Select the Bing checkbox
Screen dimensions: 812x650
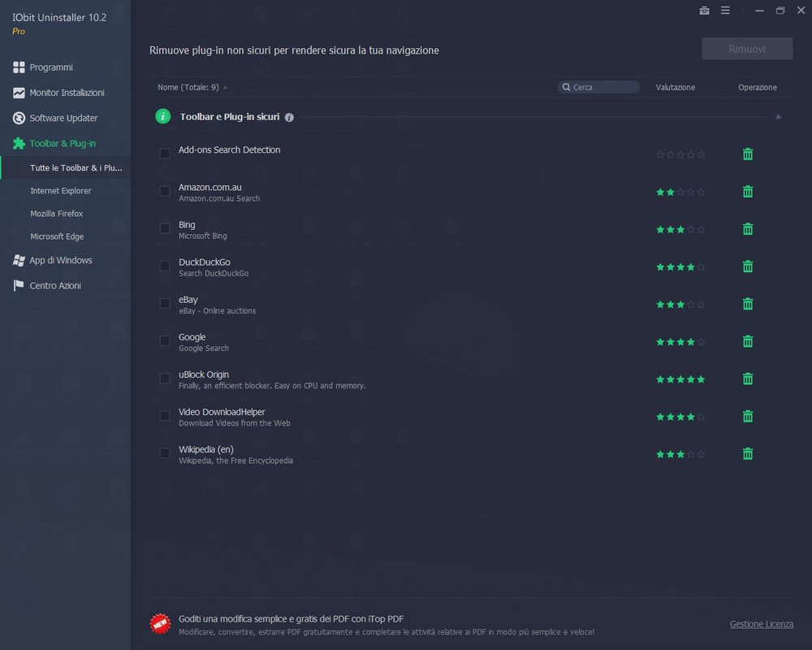(165, 228)
